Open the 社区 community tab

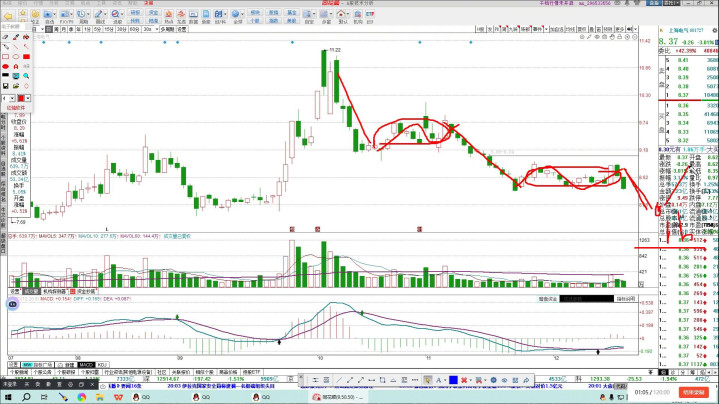pyautogui.click(x=161, y=372)
